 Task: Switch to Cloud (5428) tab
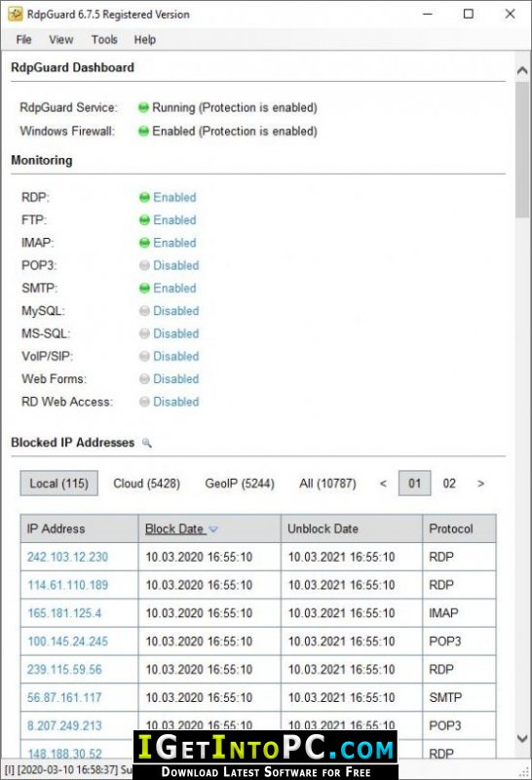147,484
